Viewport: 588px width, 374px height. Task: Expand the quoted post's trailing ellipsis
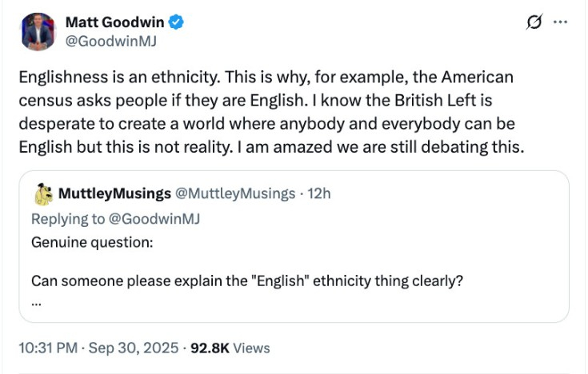click(x=36, y=302)
